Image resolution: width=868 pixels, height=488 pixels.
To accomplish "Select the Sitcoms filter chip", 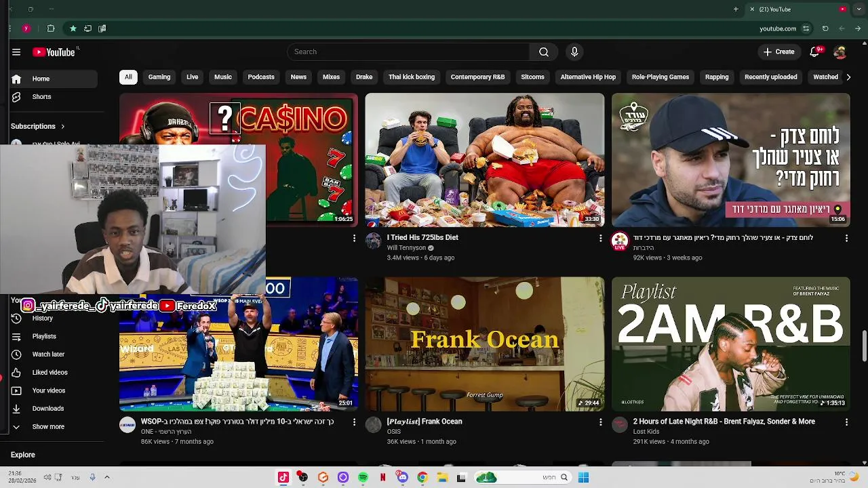I will (x=532, y=77).
